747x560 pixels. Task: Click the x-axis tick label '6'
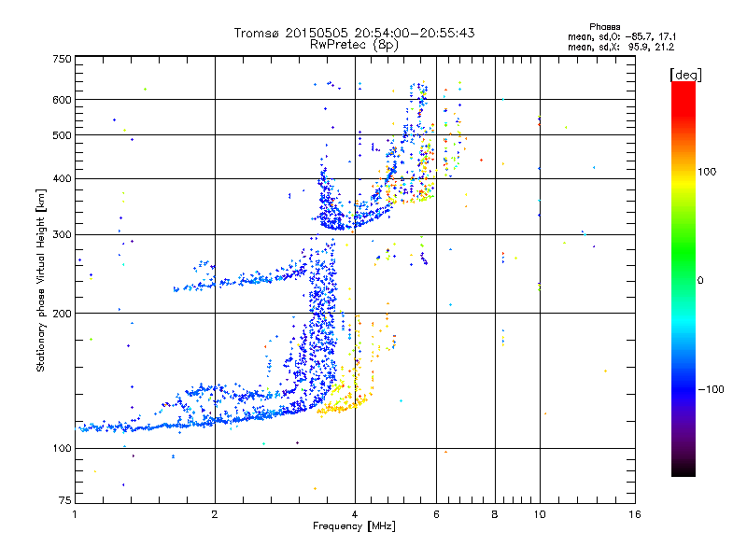pyautogui.click(x=436, y=514)
